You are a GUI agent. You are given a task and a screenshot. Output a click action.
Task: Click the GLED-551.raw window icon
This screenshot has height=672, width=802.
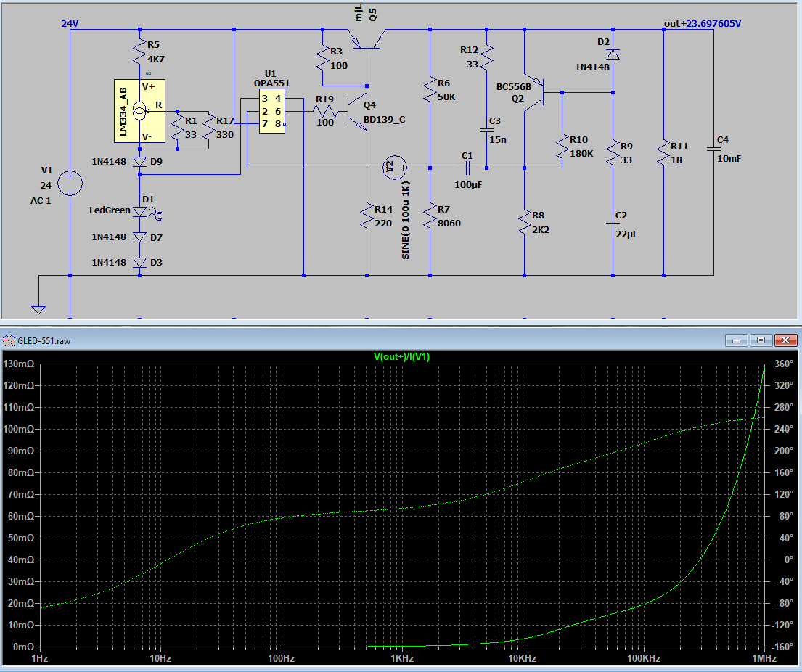tap(8, 340)
